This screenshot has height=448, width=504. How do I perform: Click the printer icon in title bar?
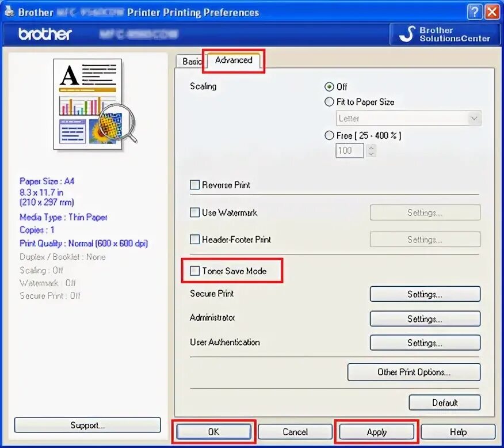coord(9,12)
